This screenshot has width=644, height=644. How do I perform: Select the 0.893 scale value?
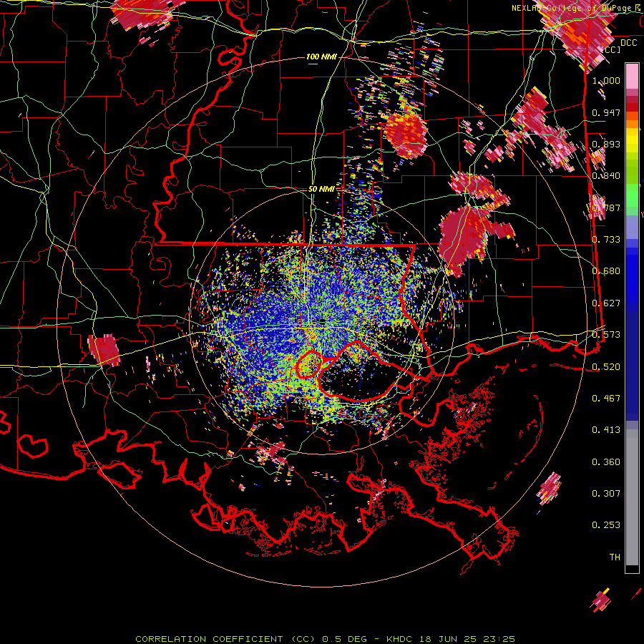pos(606,144)
